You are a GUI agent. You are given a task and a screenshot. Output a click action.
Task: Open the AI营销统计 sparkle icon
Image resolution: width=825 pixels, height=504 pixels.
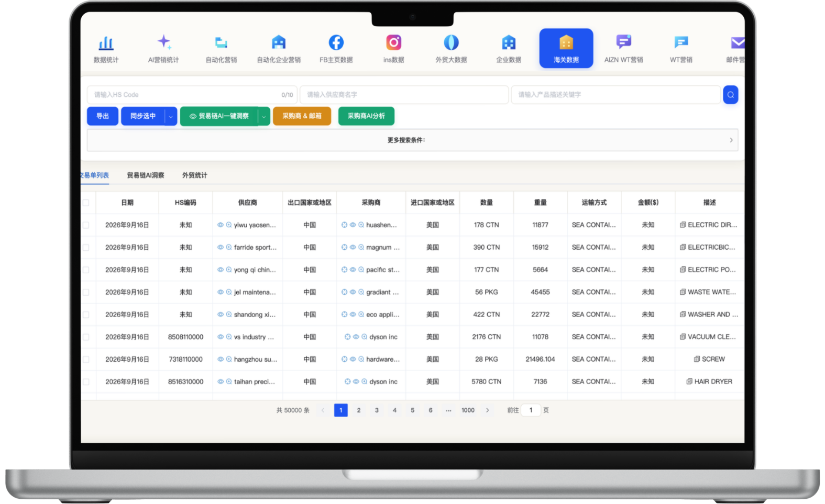(x=164, y=42)
